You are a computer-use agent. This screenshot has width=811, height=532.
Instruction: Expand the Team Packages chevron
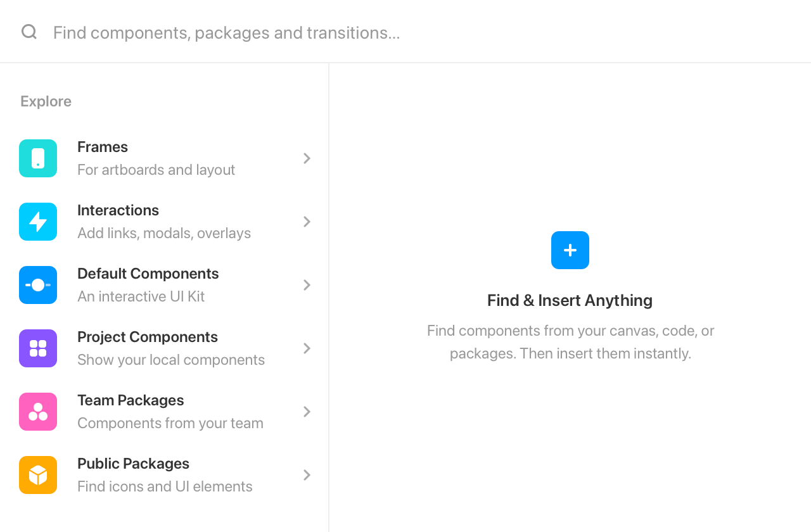coord(307,412)
